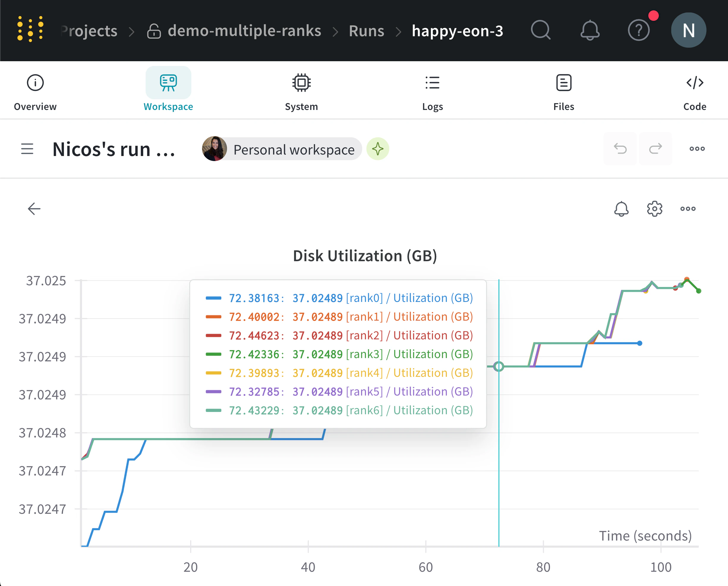Screen dimensions: 728x586
Task: Open panel settings via the gear icon
Action: [x=654, y=209]
